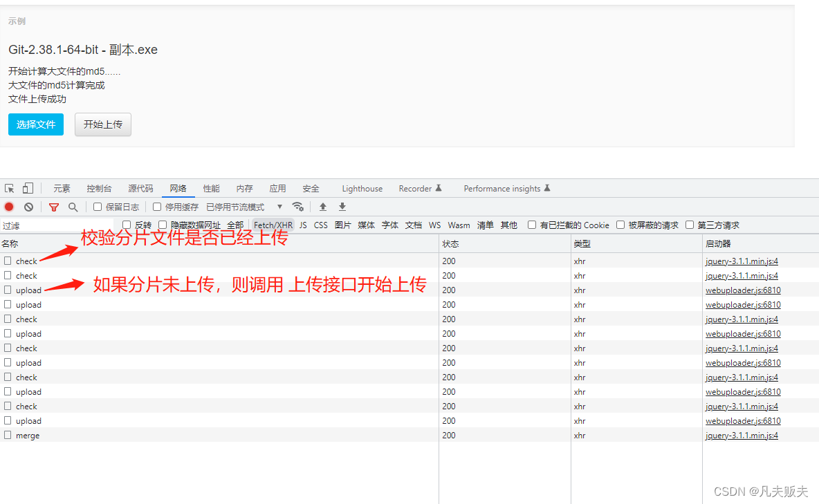
Task: Toggle the device toolbar icon
Action: [x=28, y=189]
